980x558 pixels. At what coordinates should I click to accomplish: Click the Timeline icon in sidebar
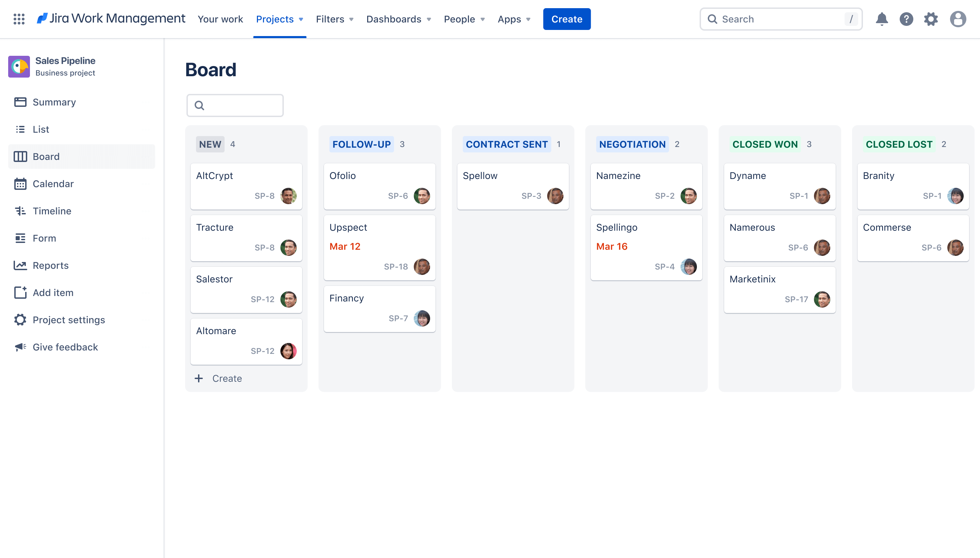point(20,211)
